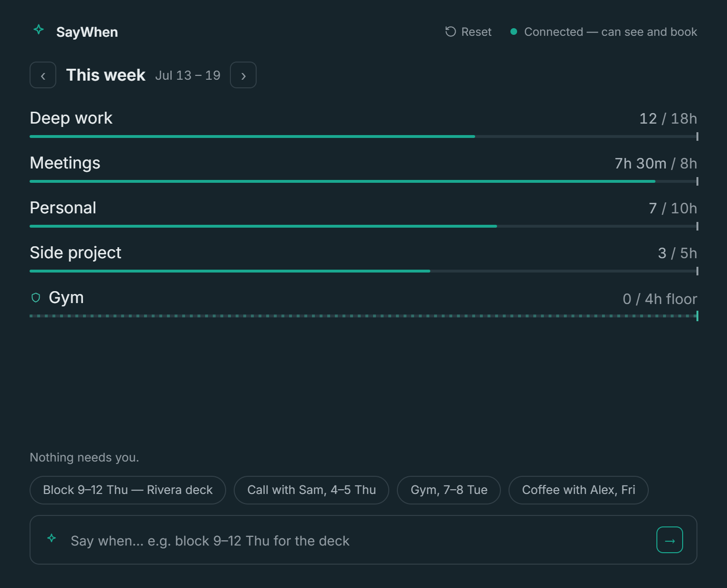Choose 'Call with Sam, 4–5 Thu' suggestion
Screen dimensions: 727x588
(x=312, y=490)
